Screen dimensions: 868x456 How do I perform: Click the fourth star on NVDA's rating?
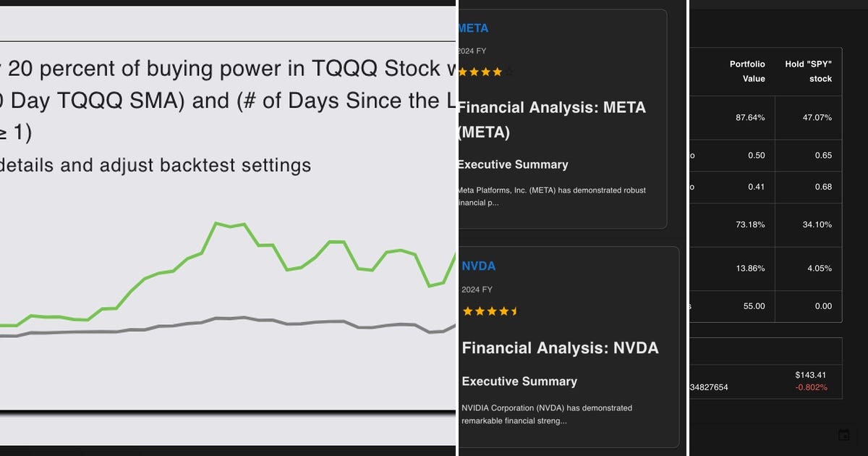[503, 311]
